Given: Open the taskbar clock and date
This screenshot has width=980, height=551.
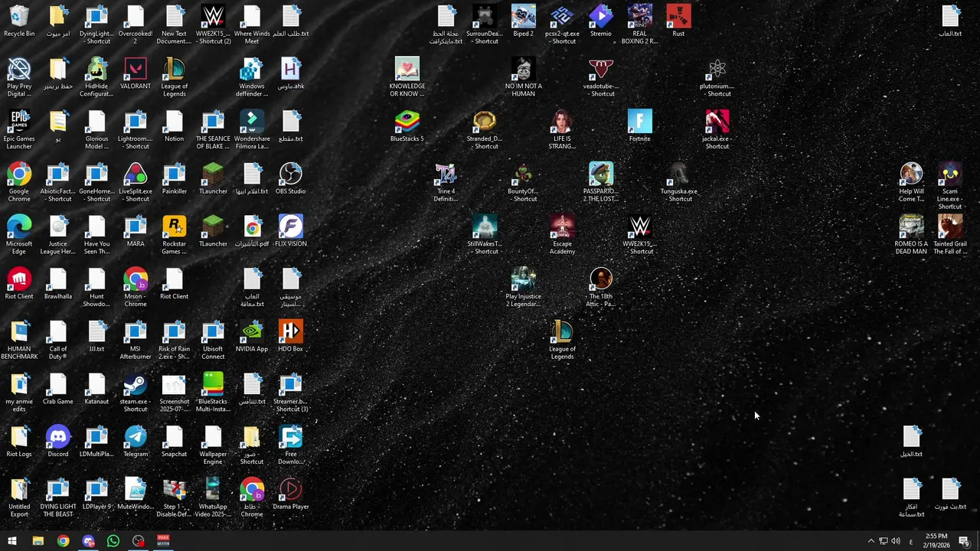Looking at the screenshot, I should pos(936,541).
